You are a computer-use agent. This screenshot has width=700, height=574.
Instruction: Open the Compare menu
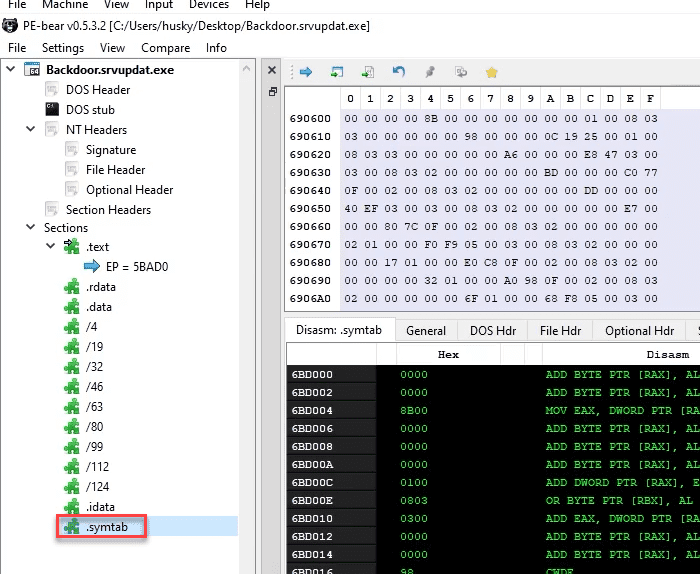click(x=165, y=47)
